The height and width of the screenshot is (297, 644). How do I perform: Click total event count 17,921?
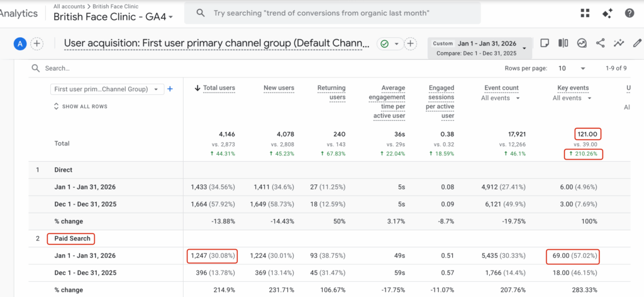click(516, 134)
